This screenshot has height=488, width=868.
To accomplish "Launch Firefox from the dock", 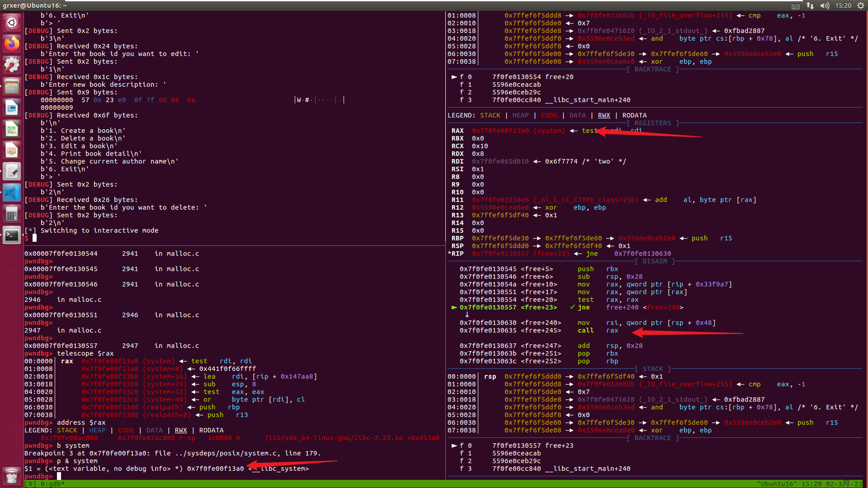I will click(x=12, y=43).
